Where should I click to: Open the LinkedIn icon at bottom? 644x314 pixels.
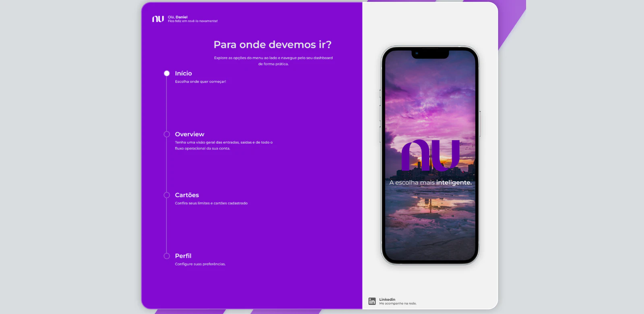372,301
